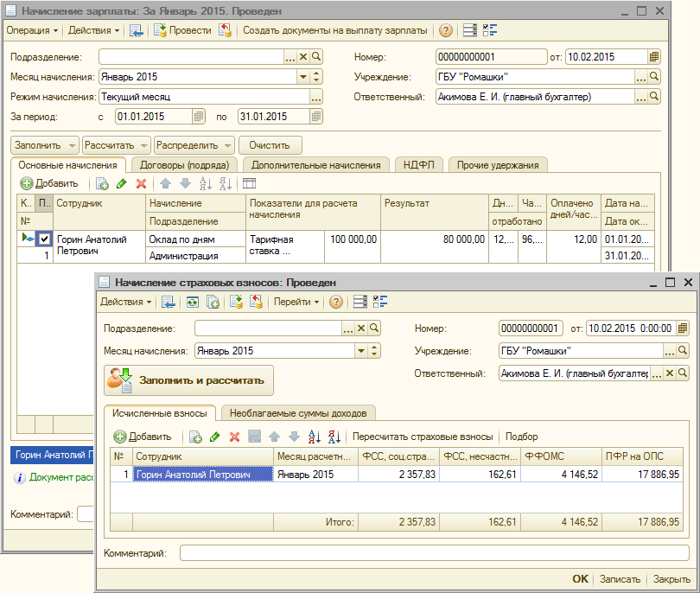Open the calendar for document date 10.02.2015 in salary window

coord(654,57)
